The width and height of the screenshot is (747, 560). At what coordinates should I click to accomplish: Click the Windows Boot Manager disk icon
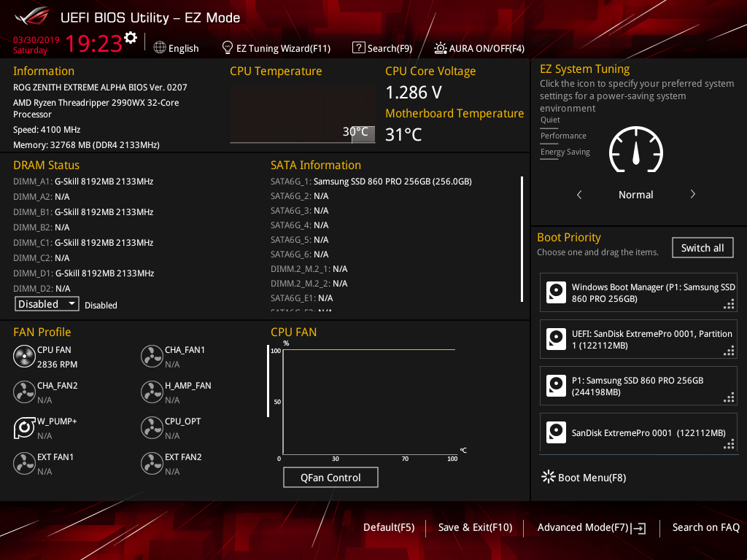(x=557, y=293)
